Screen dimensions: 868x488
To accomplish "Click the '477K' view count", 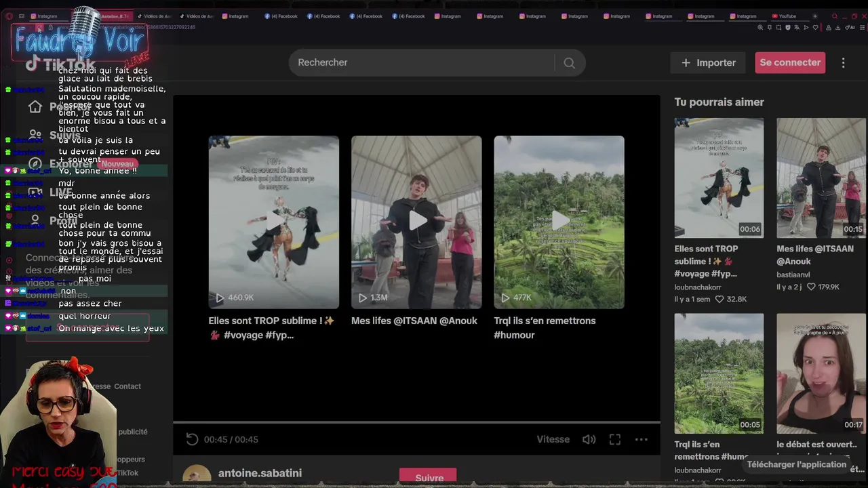I will (x=522, y=298).
